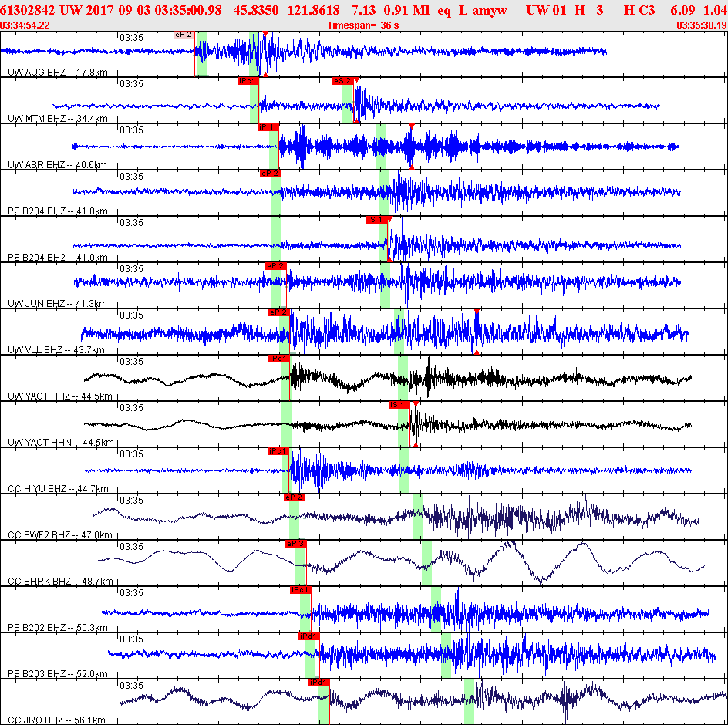Click the label 'UW YACT HHN -- 44.5km'

[x=61, y=443]
